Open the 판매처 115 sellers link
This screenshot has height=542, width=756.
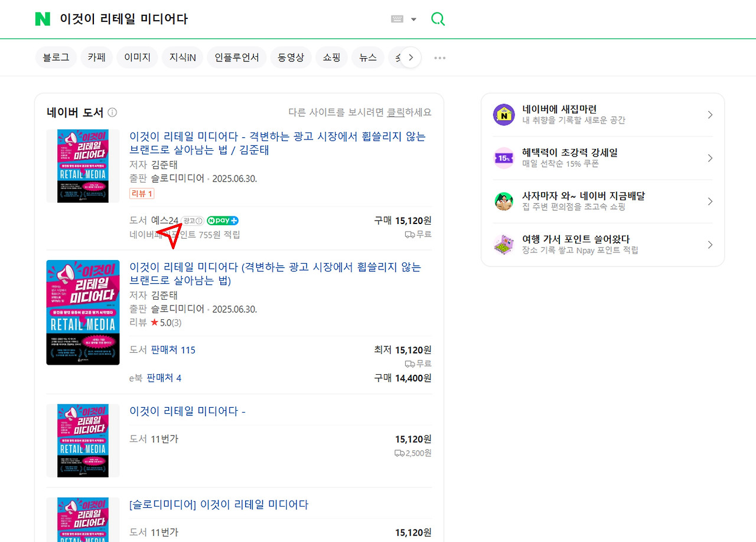(x=173, y=350)
